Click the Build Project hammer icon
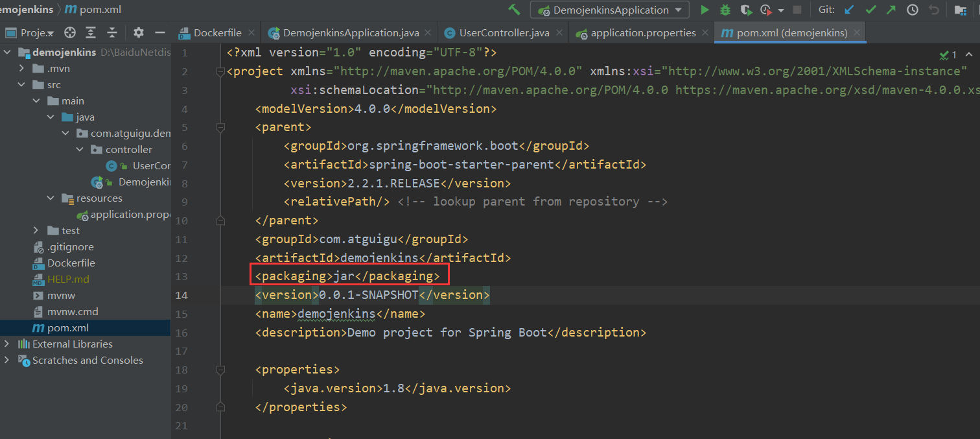The width and height of the screenshot is (980, 439). coord(514,10)
